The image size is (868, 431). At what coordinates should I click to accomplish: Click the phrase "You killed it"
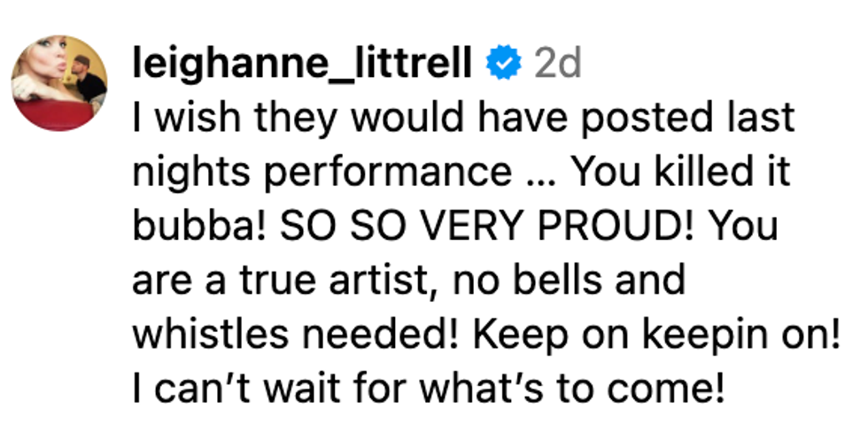683,173
